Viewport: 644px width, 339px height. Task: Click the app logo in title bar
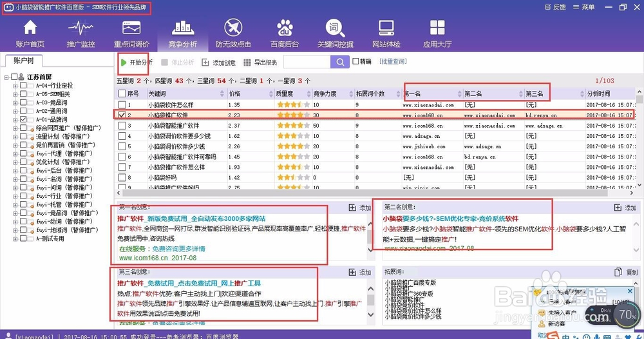(8, 7)
